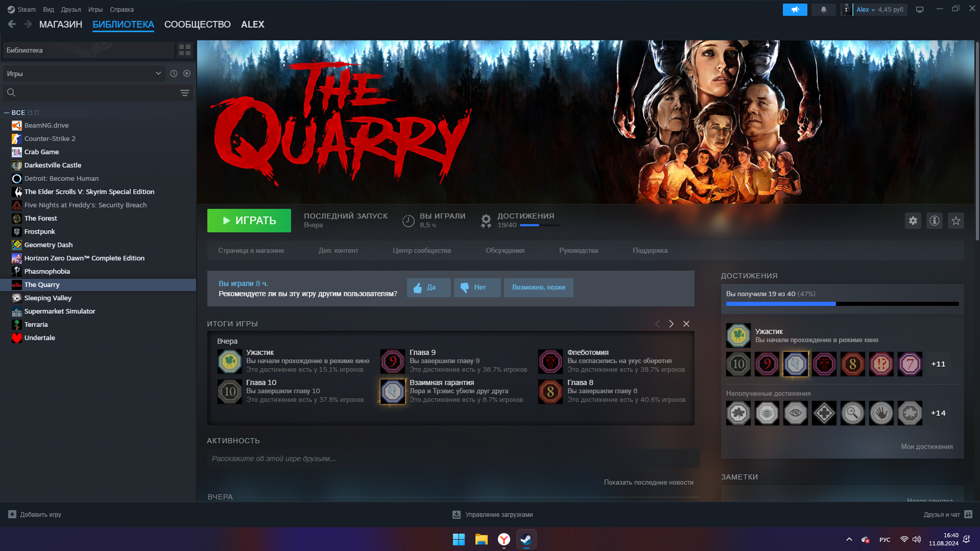Viewport: 980px width, 551px height.
Task: Click Показать последние новости link
Action: (x=649, y=482)
